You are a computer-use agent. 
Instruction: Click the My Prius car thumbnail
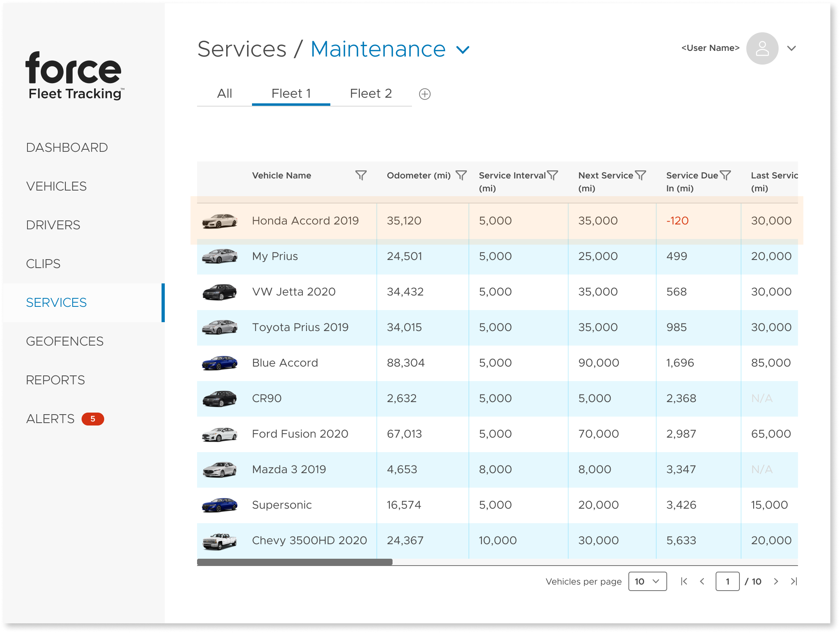click(x=219, y=256)
